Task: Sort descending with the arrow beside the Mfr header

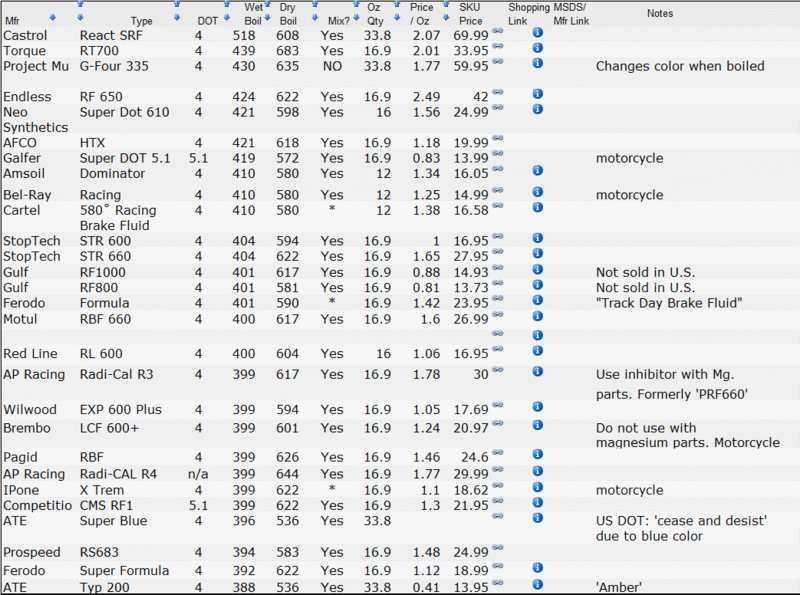Action: tap(52, 18)
